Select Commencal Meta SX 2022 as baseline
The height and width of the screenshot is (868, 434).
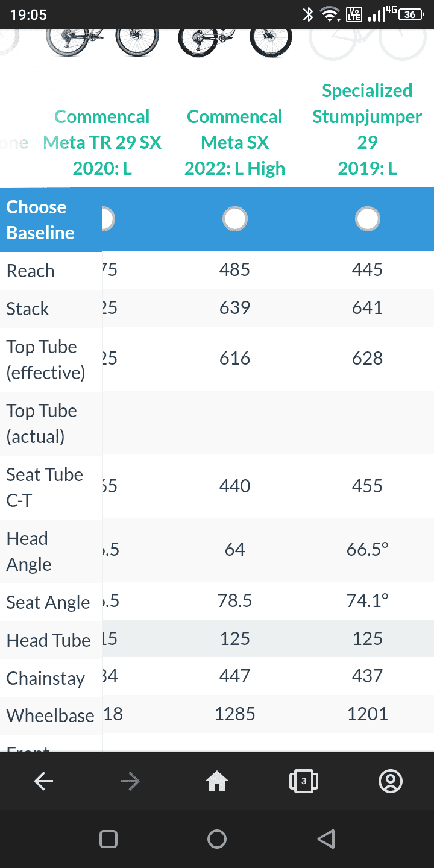tap(235, 219)
